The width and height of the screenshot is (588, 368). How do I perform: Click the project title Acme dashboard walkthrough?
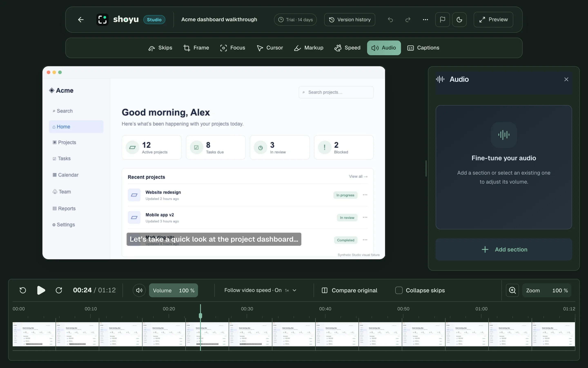(219, 19)
